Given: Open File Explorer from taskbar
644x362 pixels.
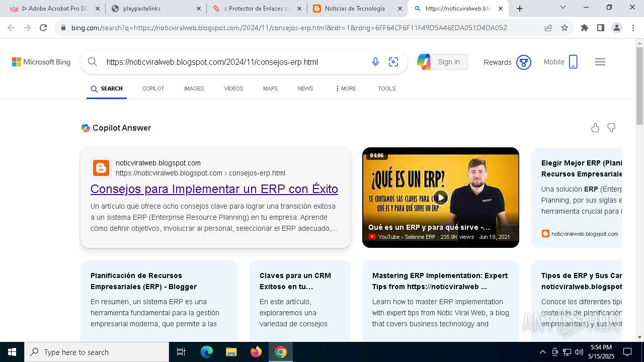Looking at the screenshot, I should 231,352.
